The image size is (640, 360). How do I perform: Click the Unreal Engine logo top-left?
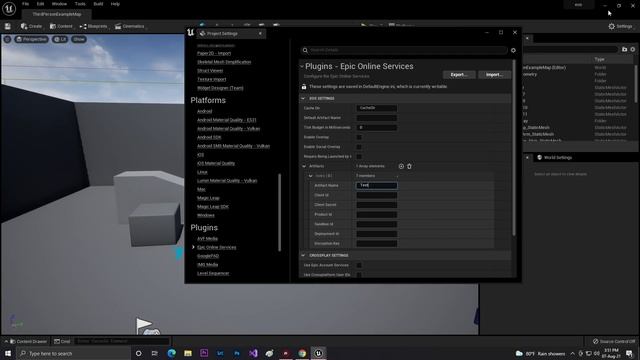click(x=9, y=8)
